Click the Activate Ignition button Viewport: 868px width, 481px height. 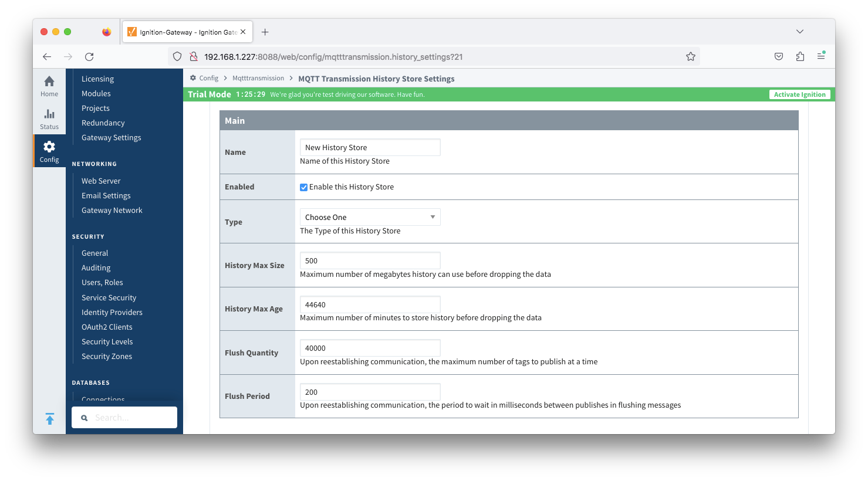coord(799,94)
